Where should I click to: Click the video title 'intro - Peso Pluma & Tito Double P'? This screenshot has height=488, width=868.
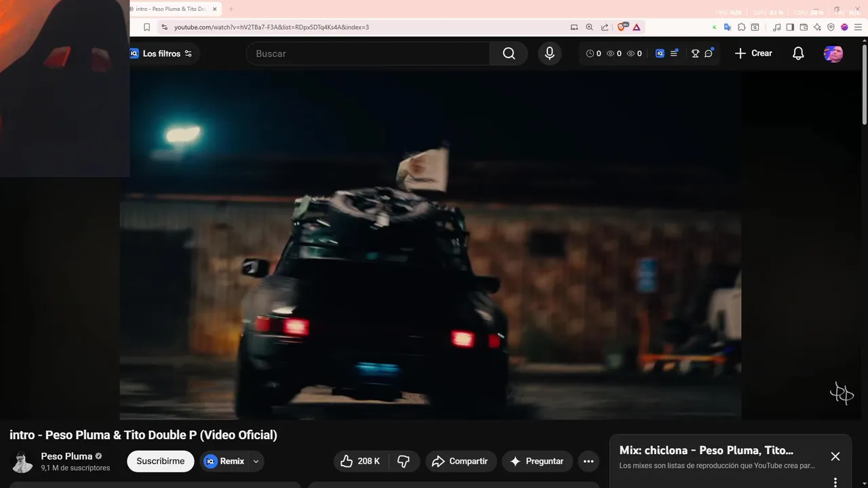(x=143, y=435)
